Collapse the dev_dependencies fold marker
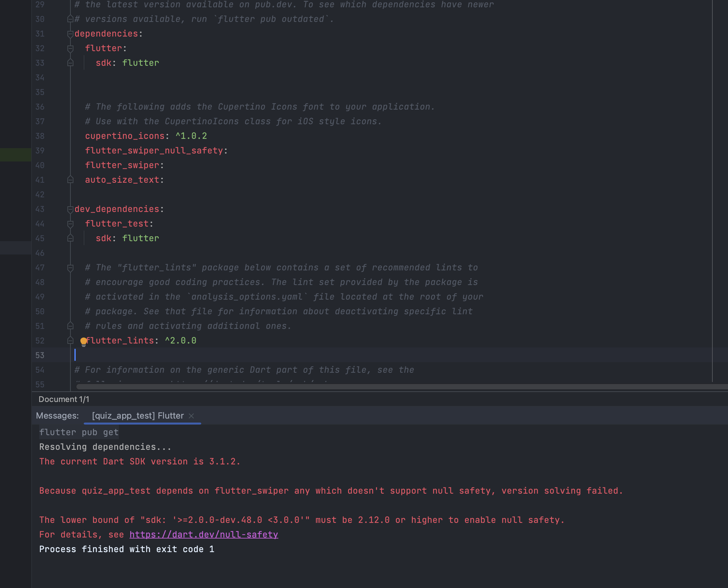This screenshot has width=728, height=588. (70, 209)
